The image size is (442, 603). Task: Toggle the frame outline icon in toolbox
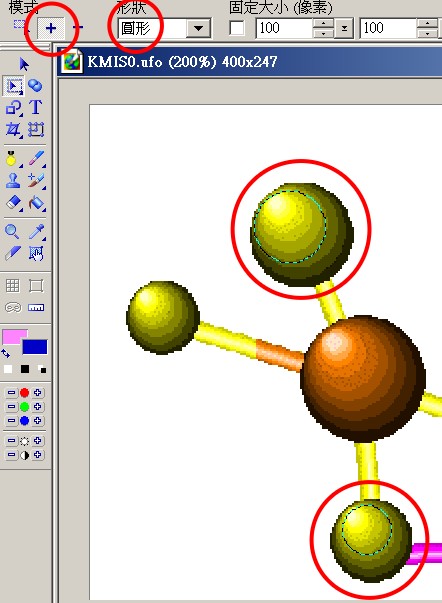pyautogui.click(x=36, y=286)
